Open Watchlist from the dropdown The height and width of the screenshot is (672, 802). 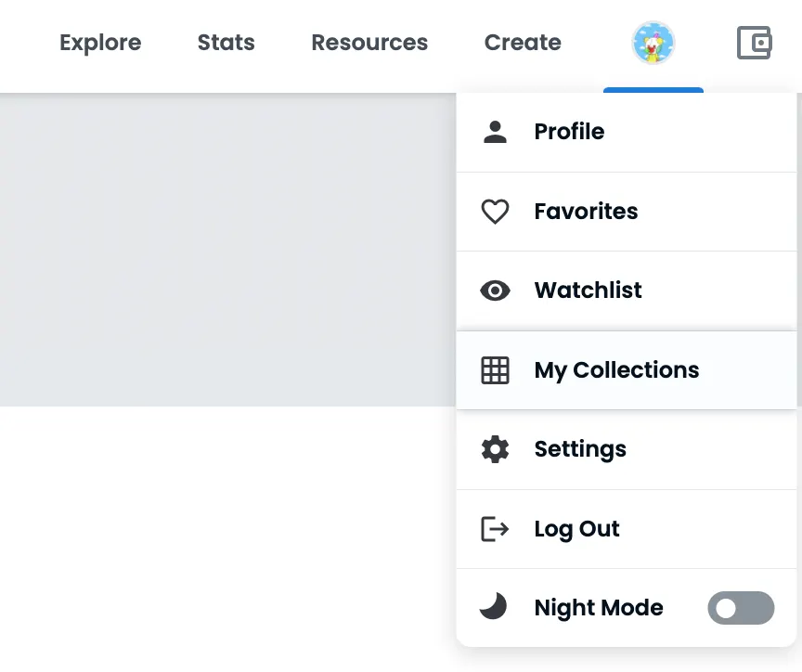[x=588, y=291]
